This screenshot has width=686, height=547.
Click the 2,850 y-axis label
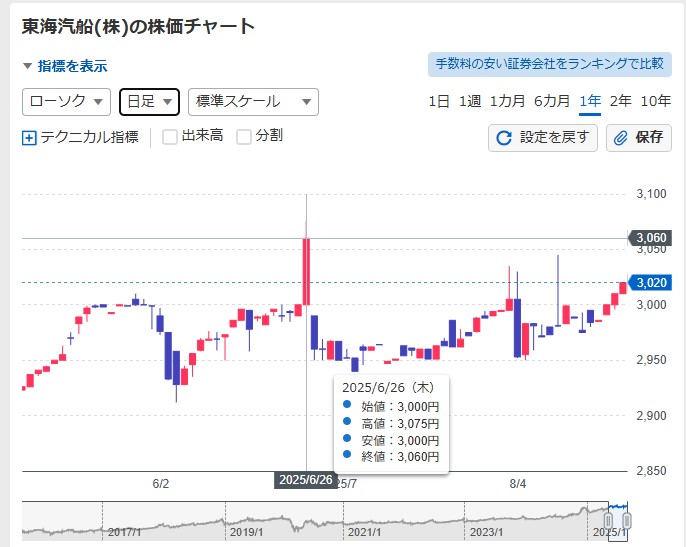651,471
